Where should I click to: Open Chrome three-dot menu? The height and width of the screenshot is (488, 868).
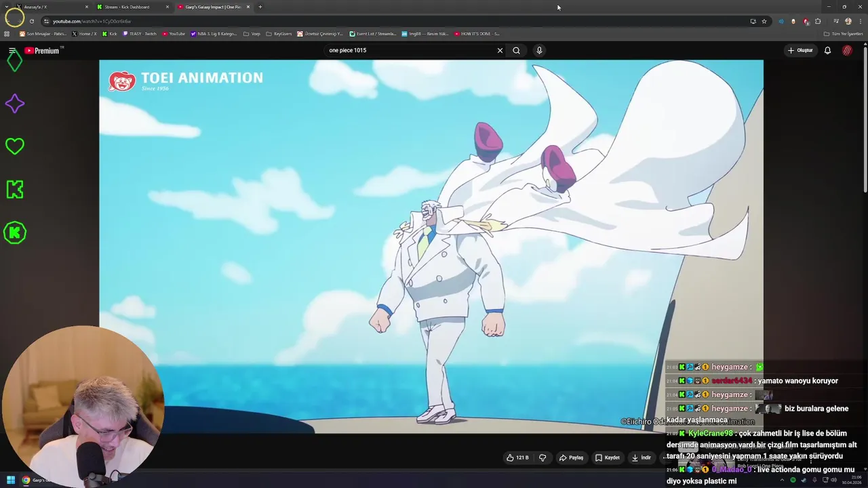860,21
